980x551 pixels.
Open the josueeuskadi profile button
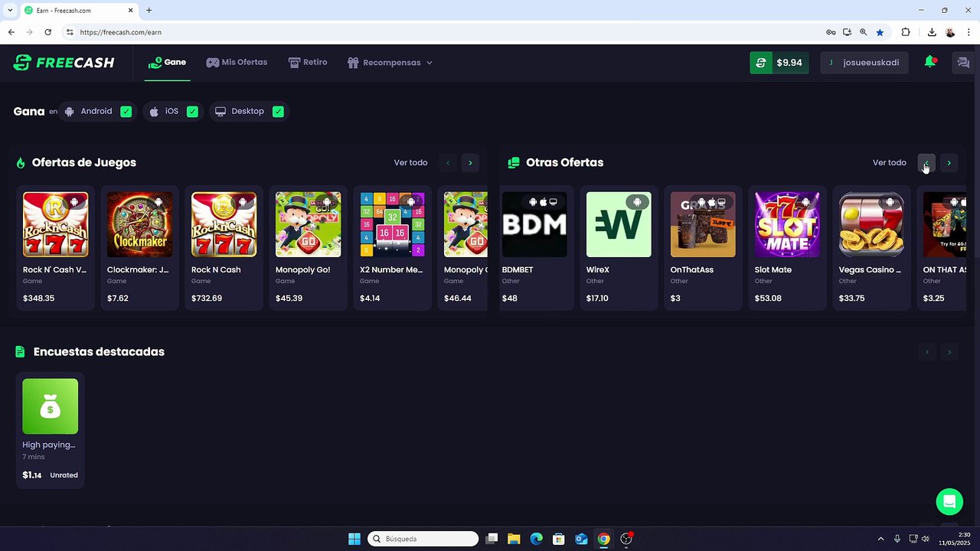864,63
